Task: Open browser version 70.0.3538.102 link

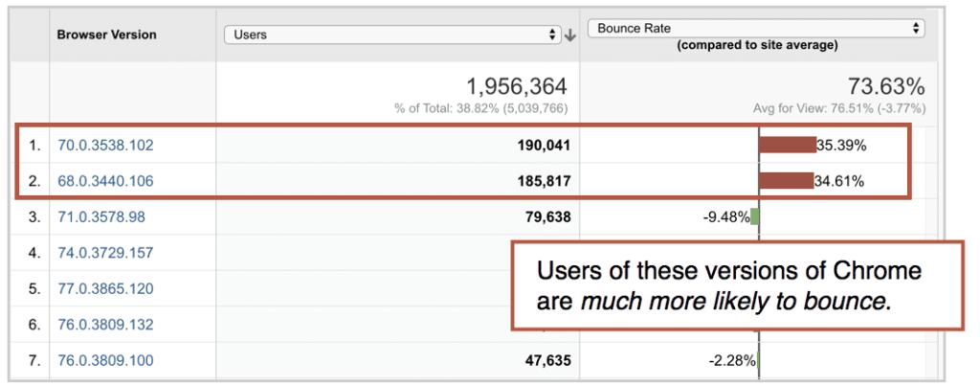Action: [105, 146]
